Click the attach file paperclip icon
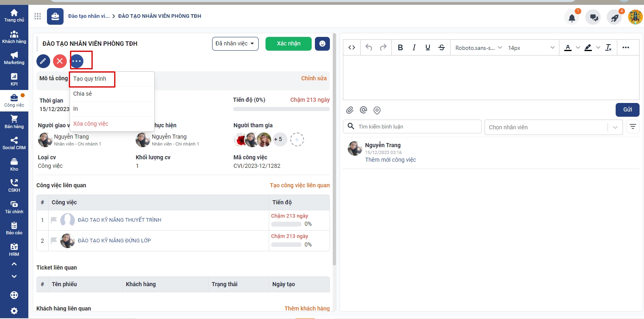 tap(350, 110)
